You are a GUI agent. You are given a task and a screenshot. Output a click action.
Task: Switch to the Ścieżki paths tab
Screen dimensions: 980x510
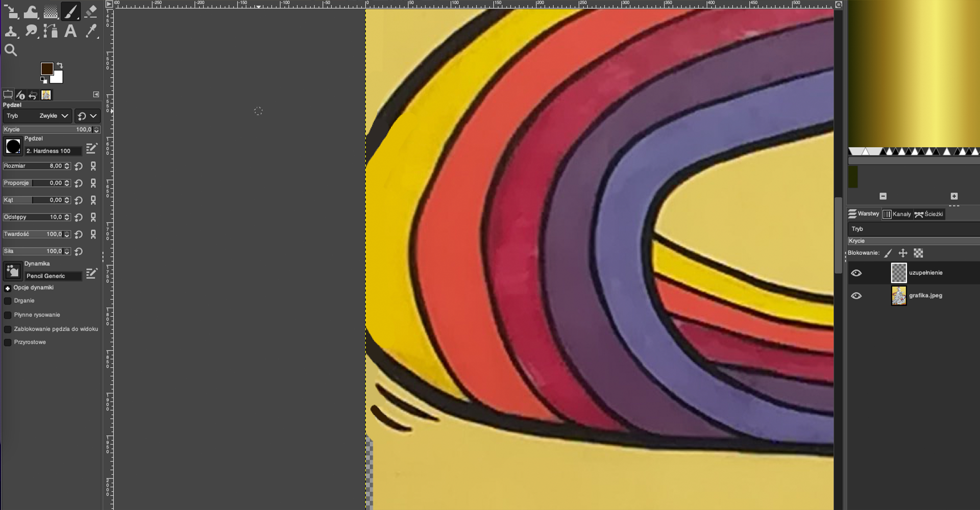(x=929, y=214)
